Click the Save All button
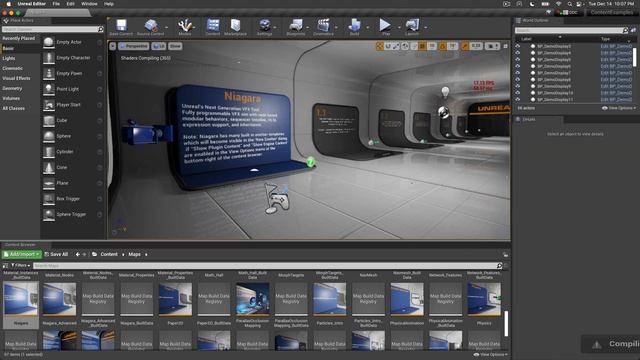The height and width of the screenshot is (360, 640). point(56,254)
